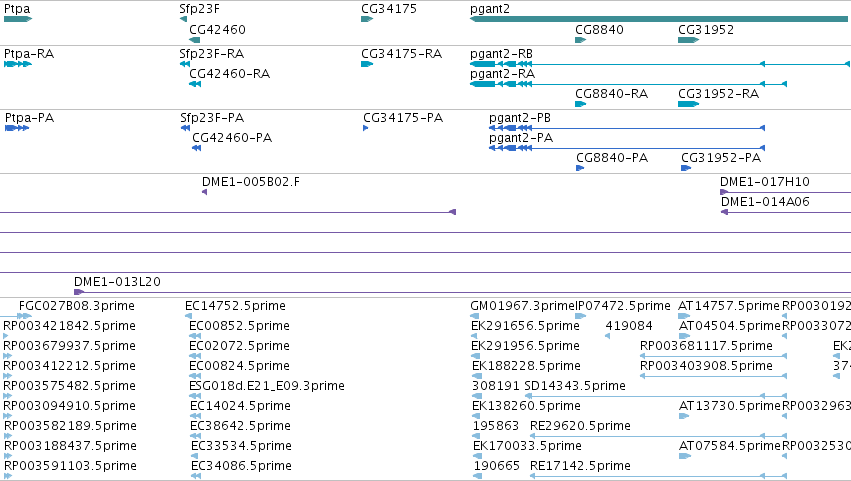Select the Sfp23F-RA transcript label
This screenshot has width=851, height=481.
[211, 54]
